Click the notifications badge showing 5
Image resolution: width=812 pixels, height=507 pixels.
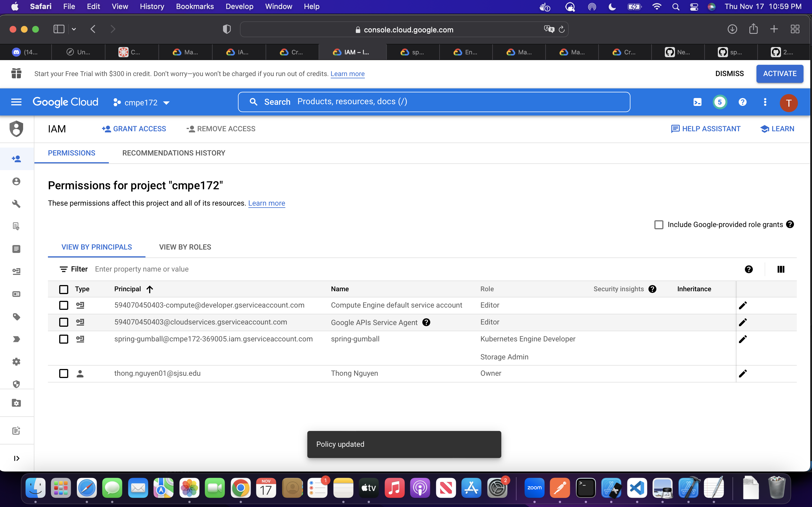(x=720, y=102)
